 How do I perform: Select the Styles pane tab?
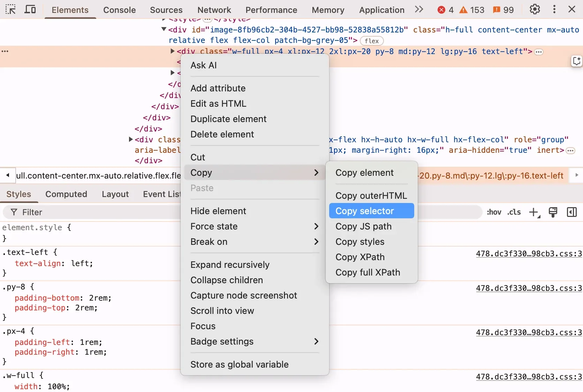tap(18, 194)
